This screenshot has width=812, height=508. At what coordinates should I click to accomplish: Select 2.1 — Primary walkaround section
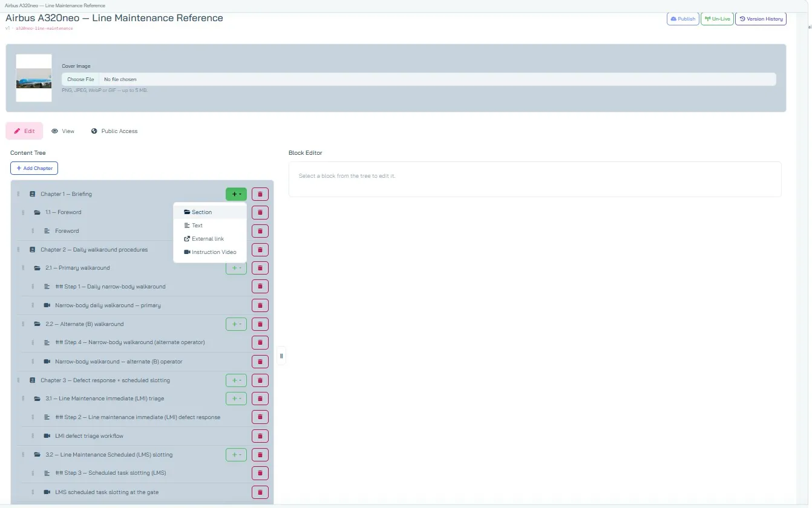click(77, 268)
